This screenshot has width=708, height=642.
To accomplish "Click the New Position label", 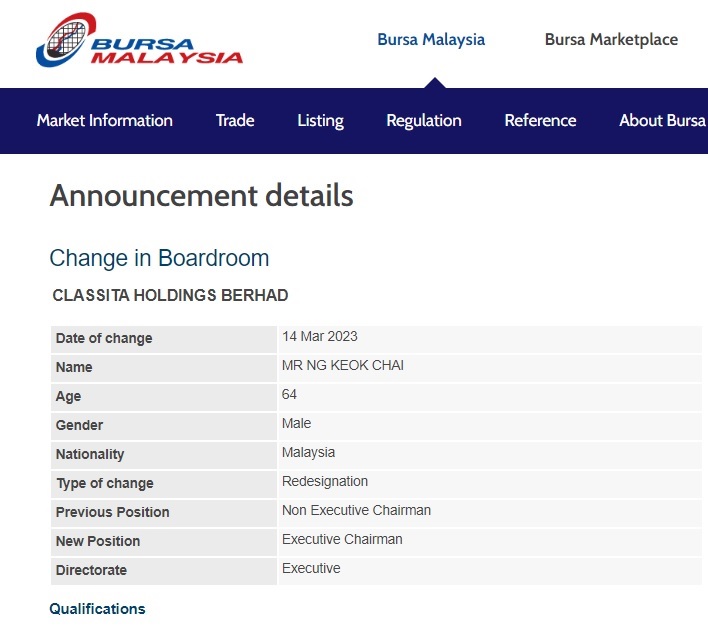I will 98,541.
